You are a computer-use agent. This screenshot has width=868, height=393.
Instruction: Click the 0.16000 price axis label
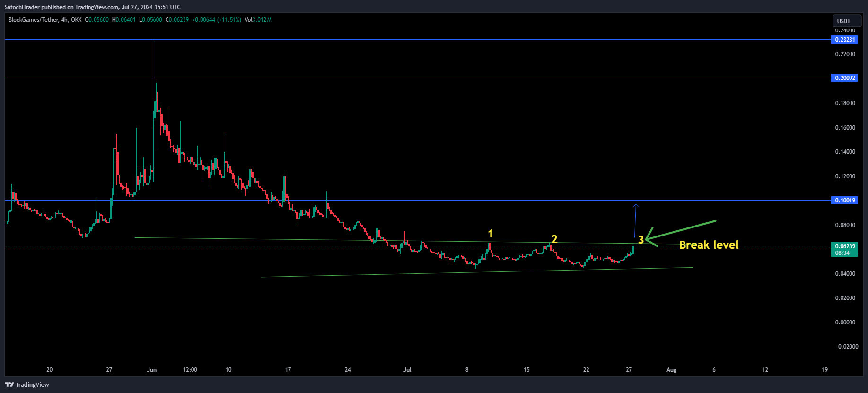point(845,128)
